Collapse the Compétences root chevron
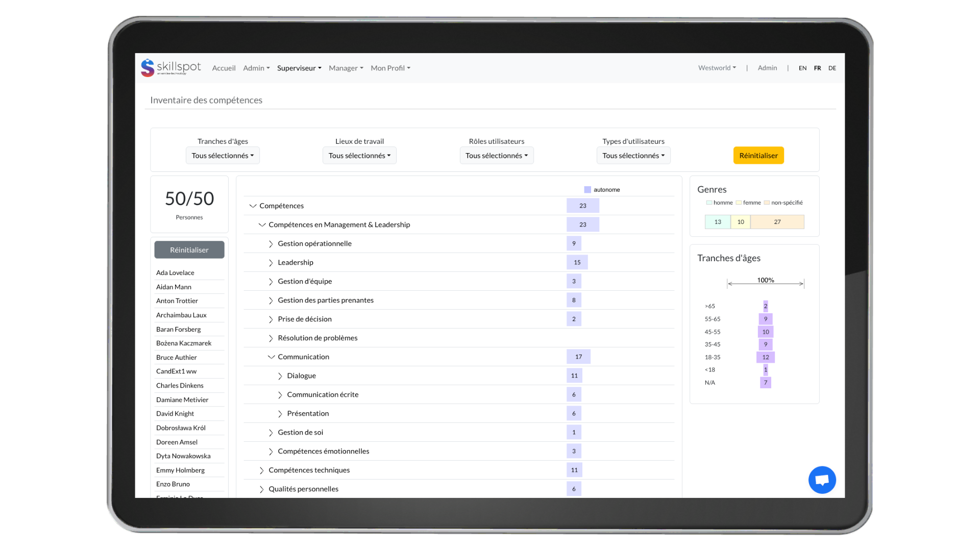Image resolution: width=980 pixels, height=551 pixels. coord(253,206)
